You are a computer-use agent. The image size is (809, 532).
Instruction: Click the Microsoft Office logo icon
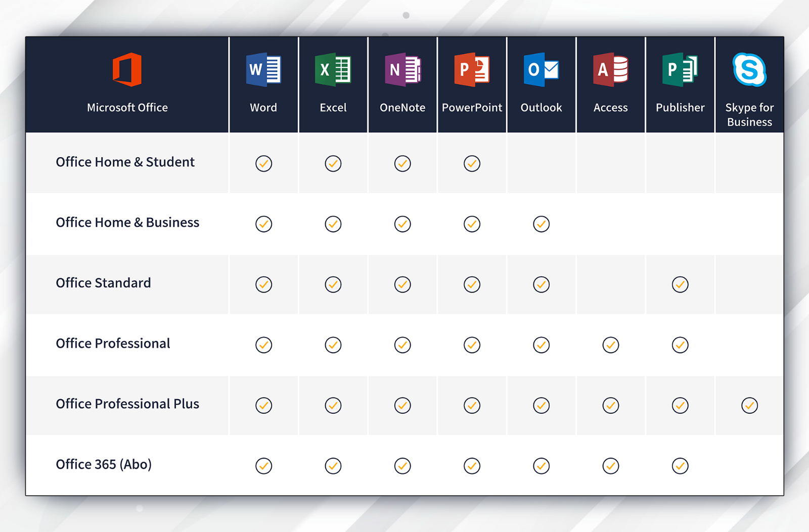pos(127,70)
